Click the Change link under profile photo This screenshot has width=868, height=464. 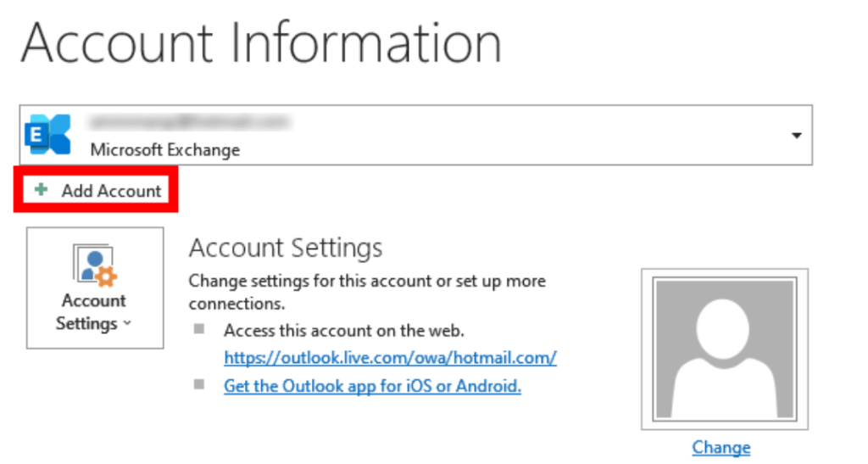(721, 447)
